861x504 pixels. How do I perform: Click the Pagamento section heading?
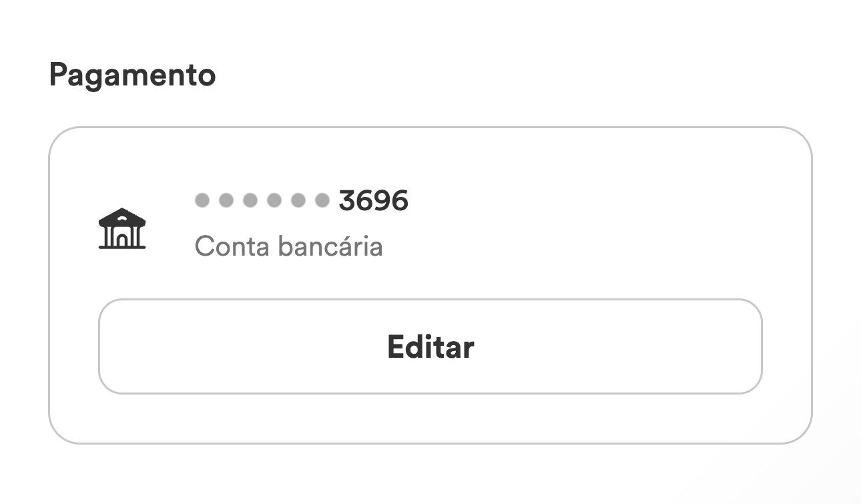tap(132, 75)
